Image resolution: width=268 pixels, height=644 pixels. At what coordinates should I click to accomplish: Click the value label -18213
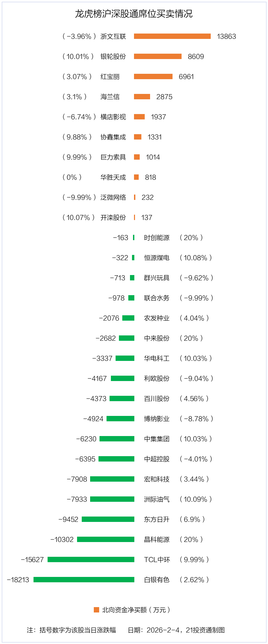coord(18,580)
